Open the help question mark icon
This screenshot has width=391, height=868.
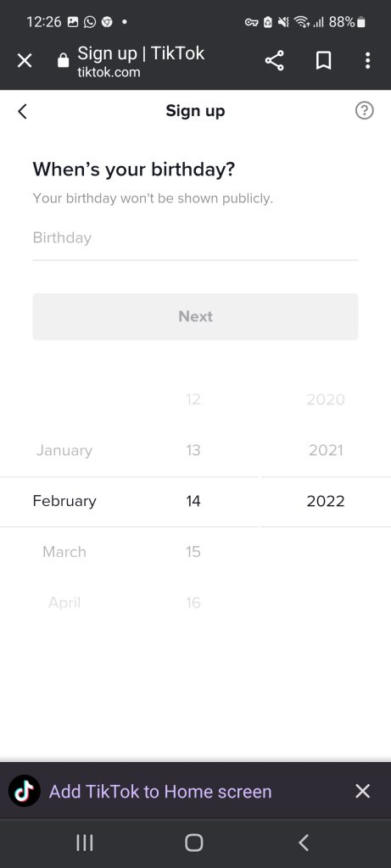[x=365, y=111]
